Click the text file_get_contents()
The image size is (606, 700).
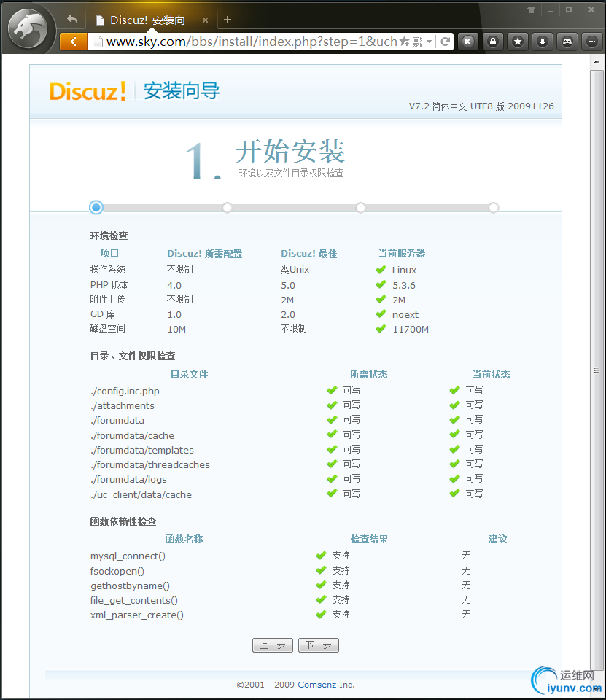[x=134, y=600]
